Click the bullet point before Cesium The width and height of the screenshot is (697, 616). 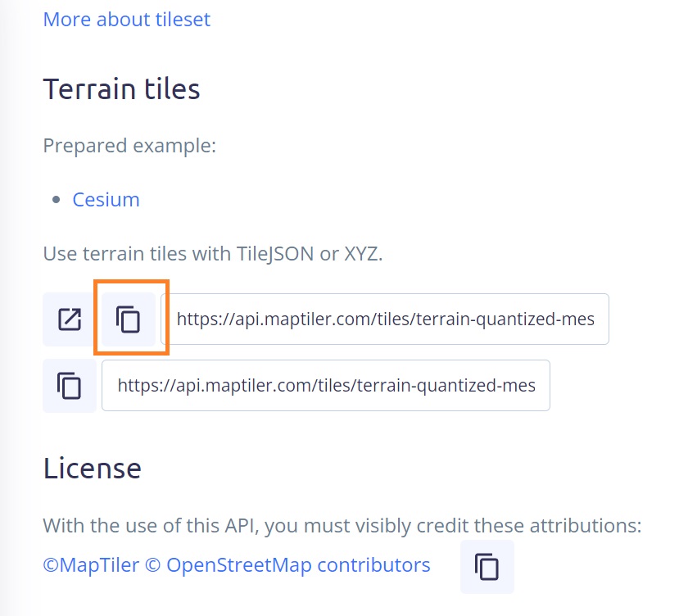point(56,200)
